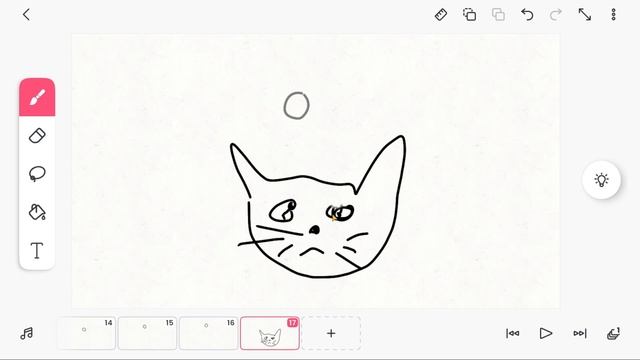The height and width of the screenshot is (360, 640).
Task: Select the Lasso selection tool
Action: point(37,174)
